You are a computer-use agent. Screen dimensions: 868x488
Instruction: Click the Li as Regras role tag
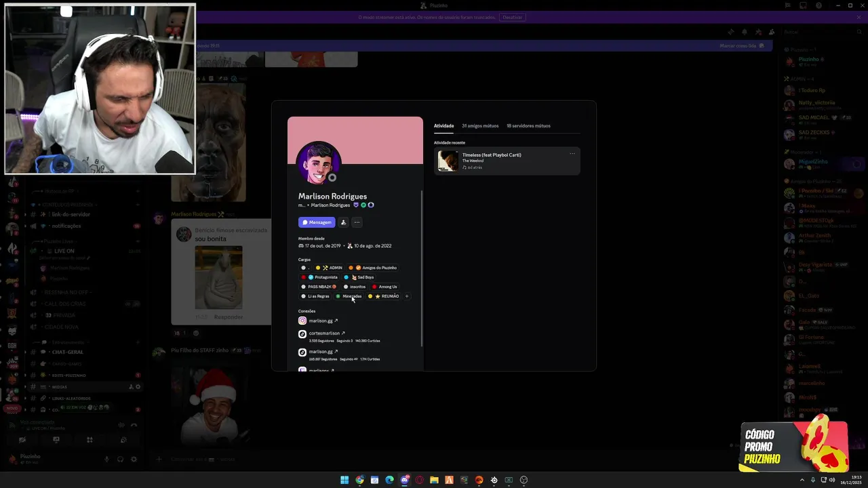(x=315, y=296)
